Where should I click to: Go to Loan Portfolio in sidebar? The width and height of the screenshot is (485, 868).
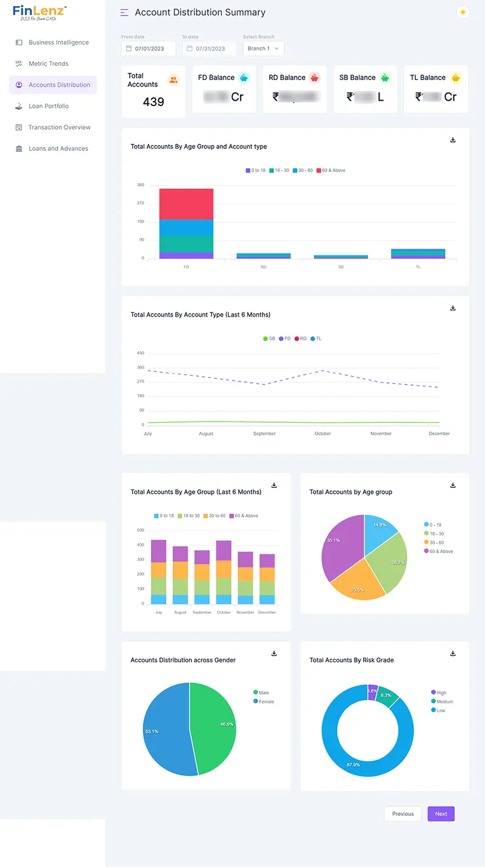(x=48, y=106)
